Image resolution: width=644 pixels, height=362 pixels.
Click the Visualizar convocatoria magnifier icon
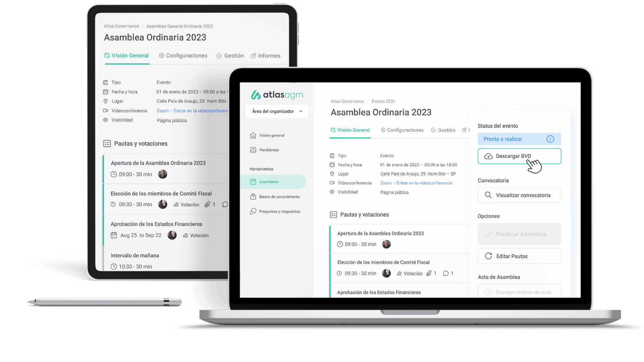tap(488, 195)
